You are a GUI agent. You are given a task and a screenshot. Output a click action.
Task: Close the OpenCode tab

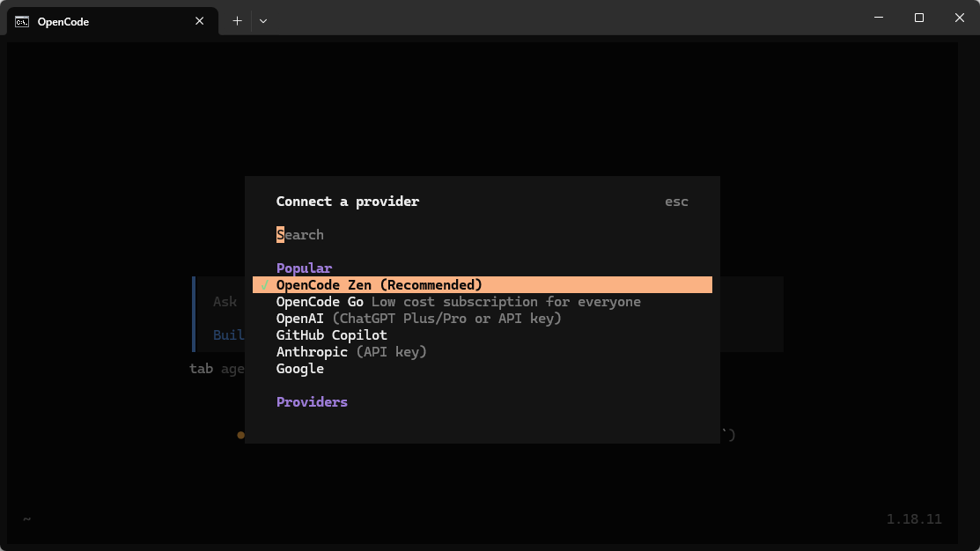(x=199, y=21)
